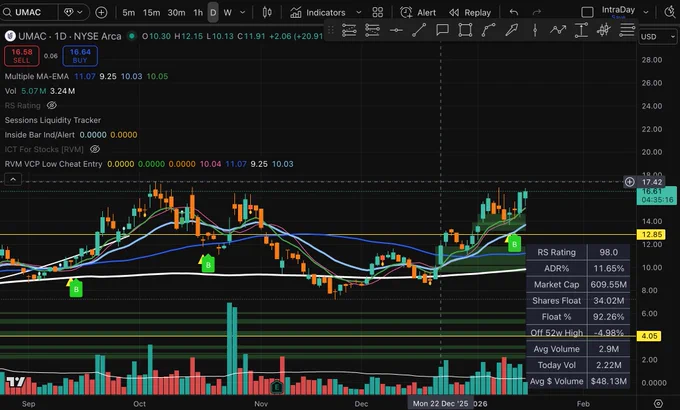Open chart settings gear at bottom right
Viewport: 680px width, 410px height.
(x=658, y=403)
